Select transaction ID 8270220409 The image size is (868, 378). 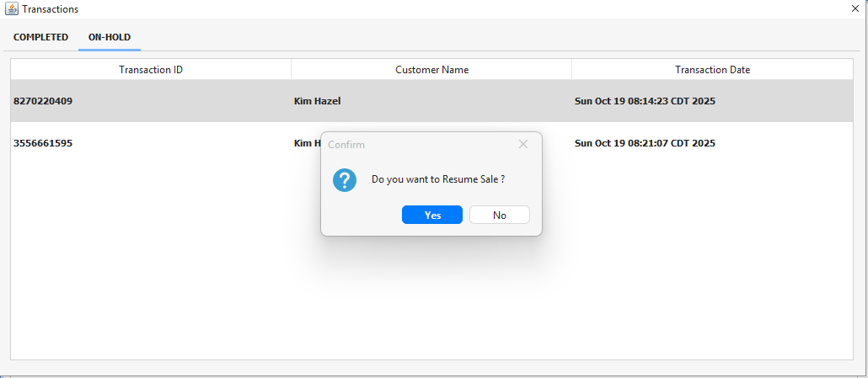43,101
